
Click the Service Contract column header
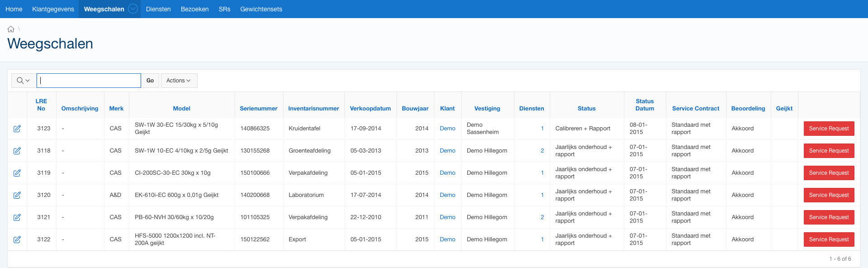(696, 109)
